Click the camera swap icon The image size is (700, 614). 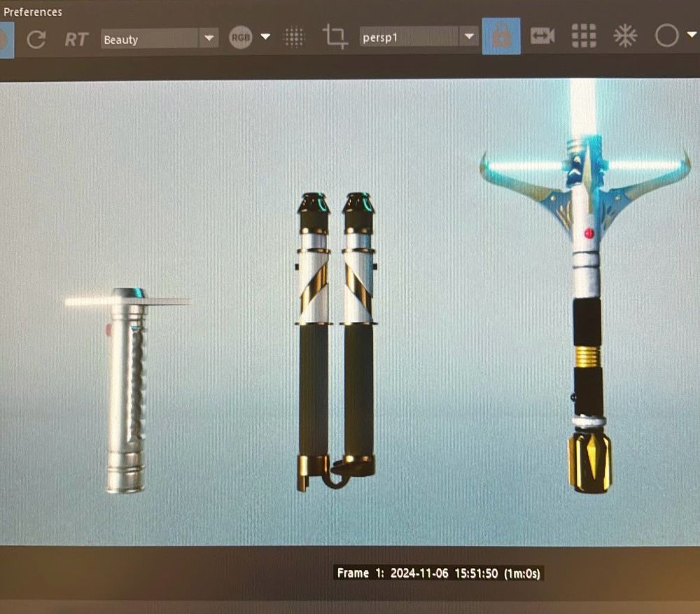(542, 36)
